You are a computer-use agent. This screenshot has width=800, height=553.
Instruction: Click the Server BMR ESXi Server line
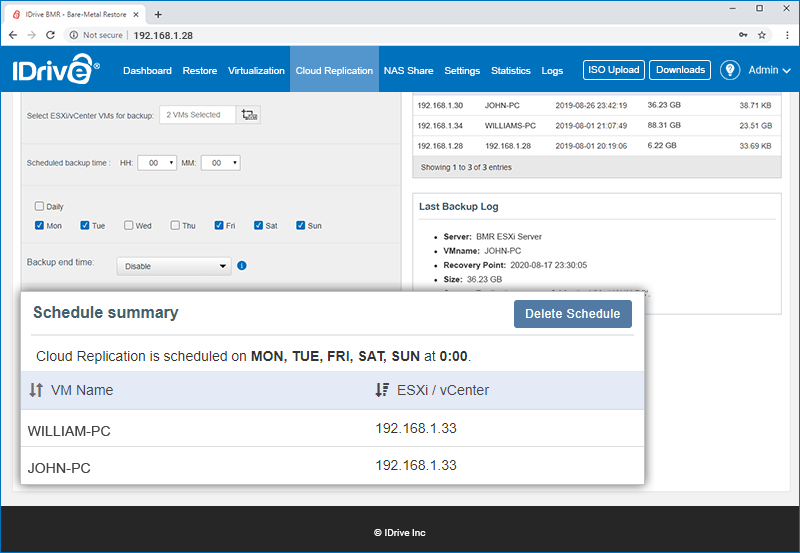(492, 237)
